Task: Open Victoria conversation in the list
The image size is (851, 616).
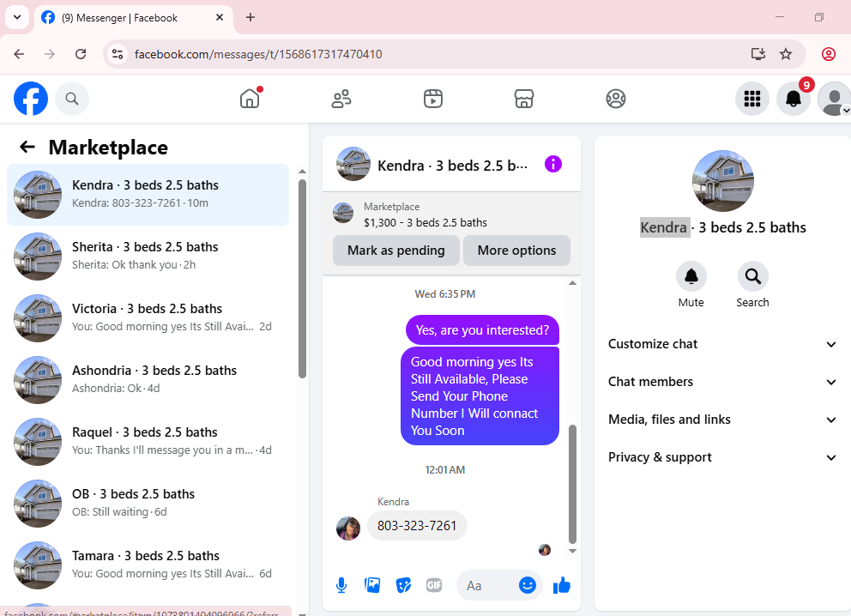Action: pyautogui.click(x=148, y=318)
